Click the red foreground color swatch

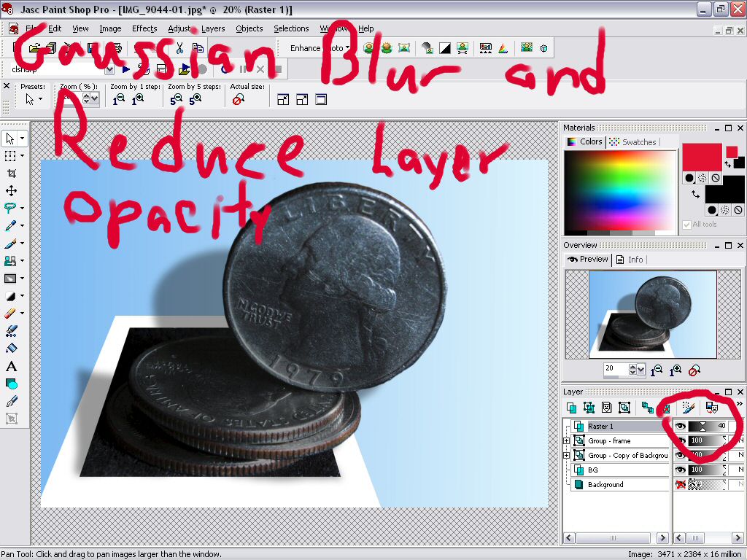[701, 157]
